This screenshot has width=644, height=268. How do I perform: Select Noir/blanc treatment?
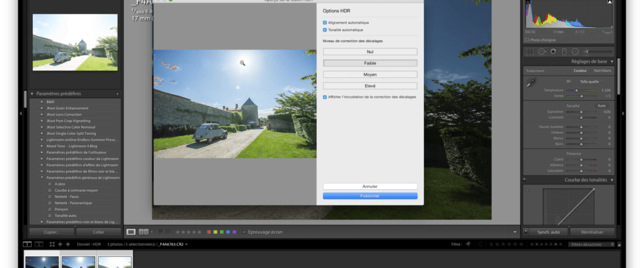(603, 71)
